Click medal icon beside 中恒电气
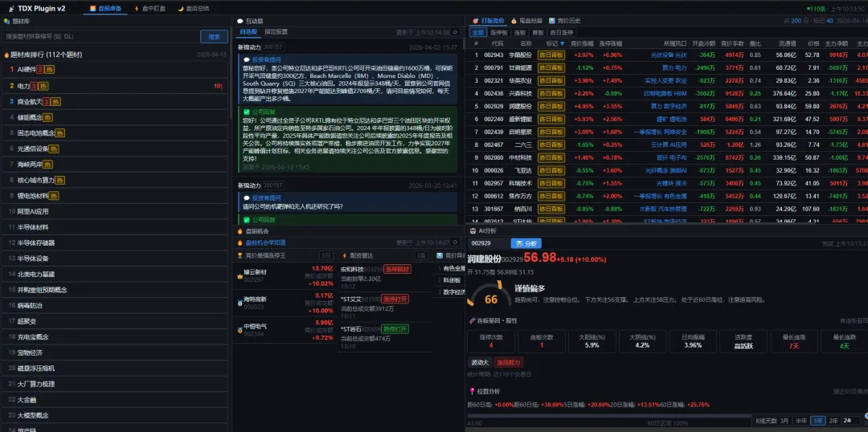868x432 pixels. pyautogui.click(x=240, y=330)
